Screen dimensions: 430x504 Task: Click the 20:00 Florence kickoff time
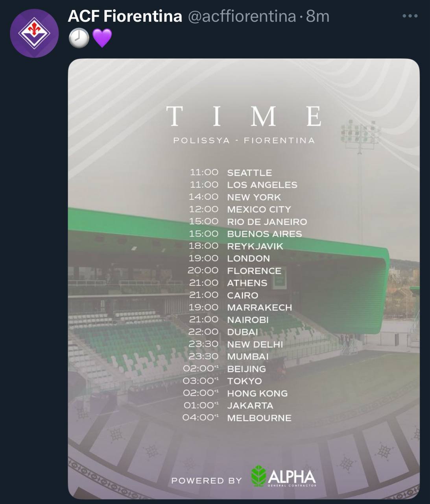click(x=203, y=271)
